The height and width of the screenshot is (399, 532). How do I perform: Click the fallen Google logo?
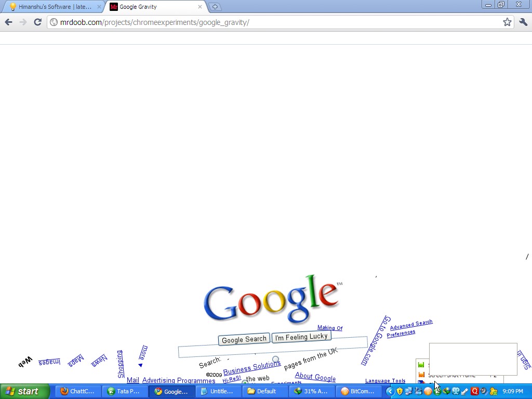coord(272,300)
